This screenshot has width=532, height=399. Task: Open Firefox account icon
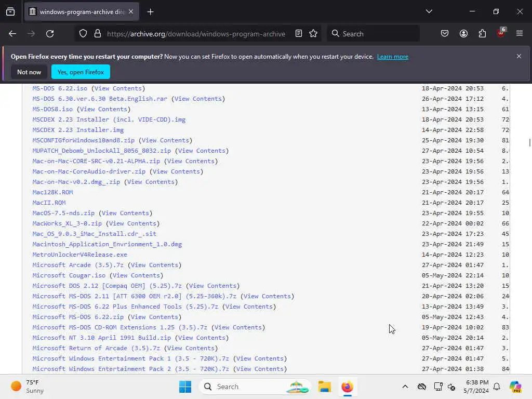pos(463,34)
